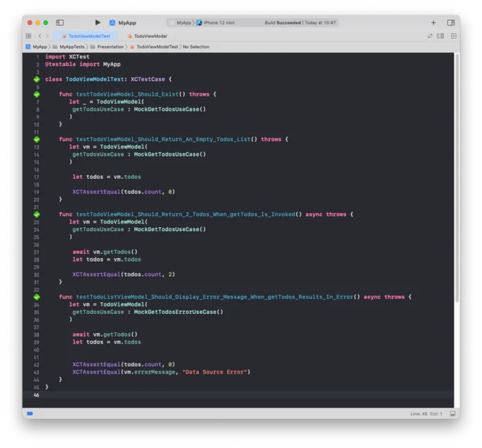Viewport: 482px width, 448px height.
Task: Click line number 21 in the gutter
Action: pos(36,207)
